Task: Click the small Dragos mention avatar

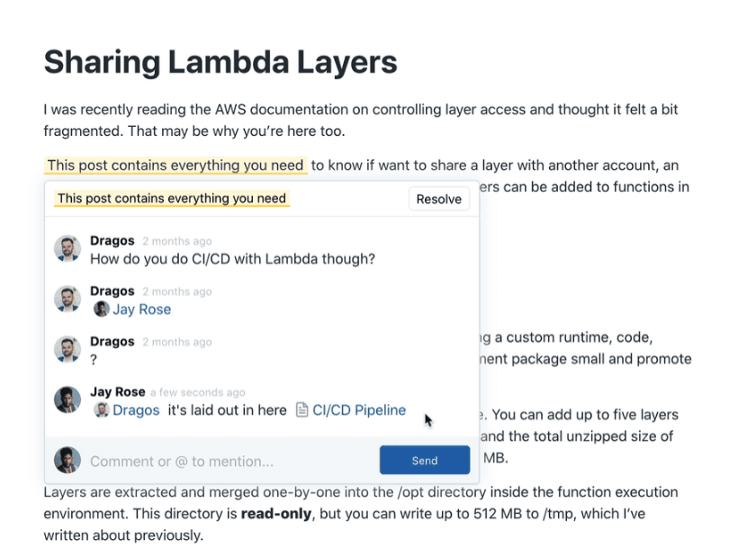Action: coord(101,410)
